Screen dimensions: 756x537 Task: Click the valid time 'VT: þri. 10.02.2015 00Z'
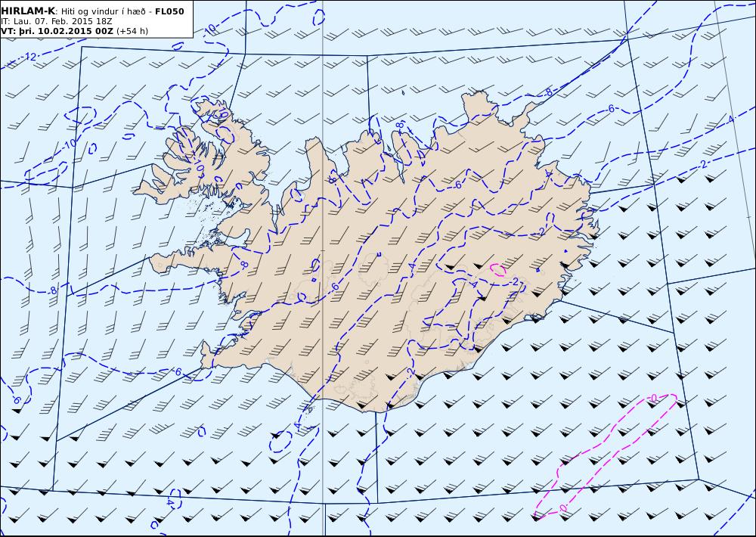click(57, 31)
